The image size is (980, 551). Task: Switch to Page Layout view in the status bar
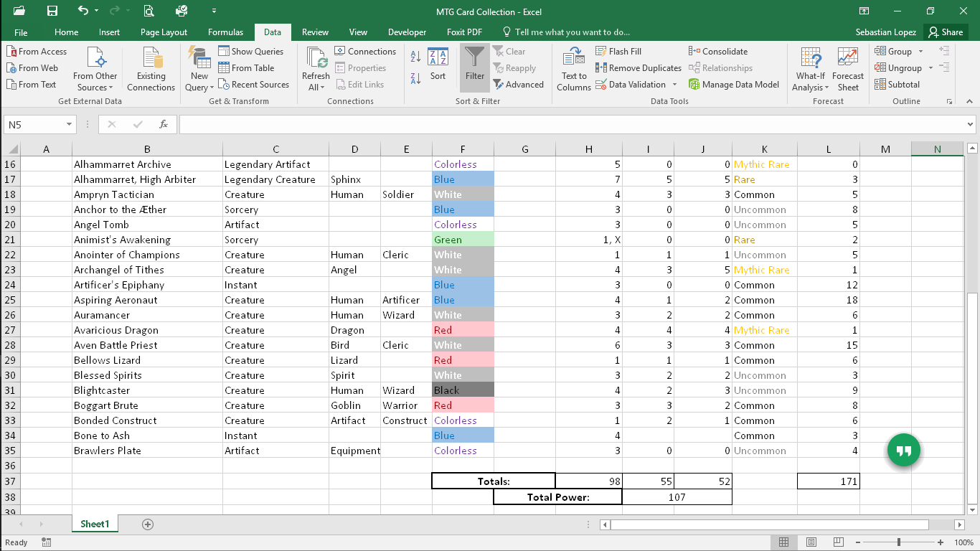click(811, 542)
